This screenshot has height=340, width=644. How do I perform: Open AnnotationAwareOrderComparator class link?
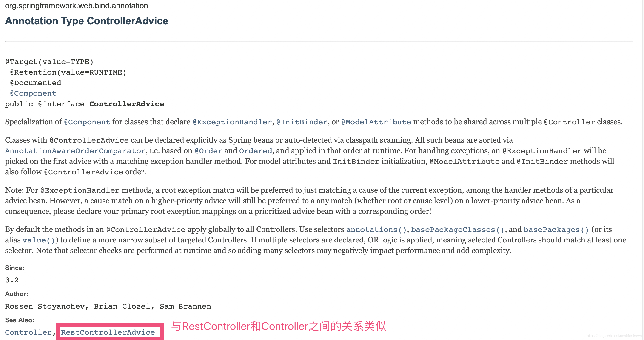coord(75,151)
